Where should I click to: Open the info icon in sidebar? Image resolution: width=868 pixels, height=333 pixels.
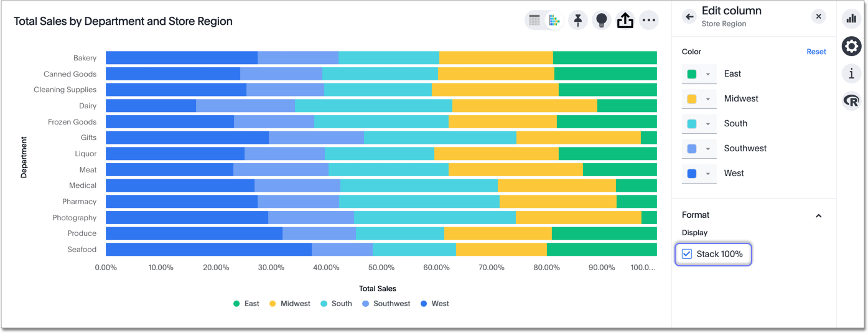[851, 73]
